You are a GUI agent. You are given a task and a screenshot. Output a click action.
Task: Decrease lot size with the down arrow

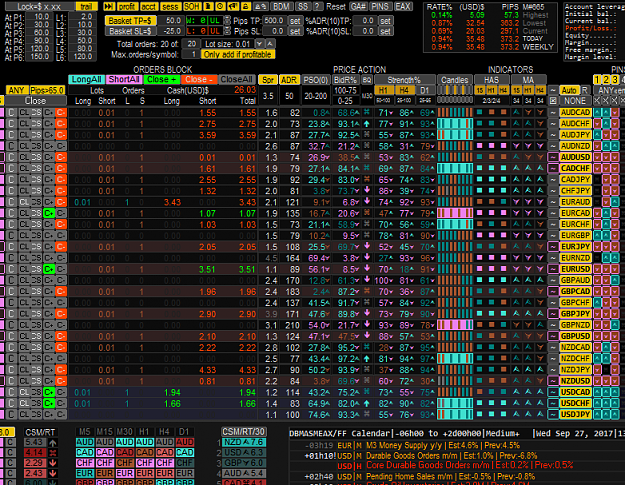click(x=259, y=44)
